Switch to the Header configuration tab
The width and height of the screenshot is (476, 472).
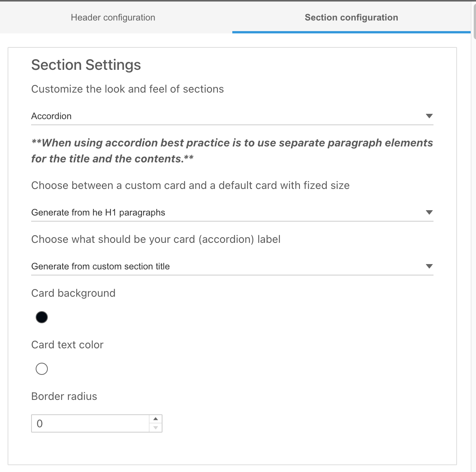point(113,17)
